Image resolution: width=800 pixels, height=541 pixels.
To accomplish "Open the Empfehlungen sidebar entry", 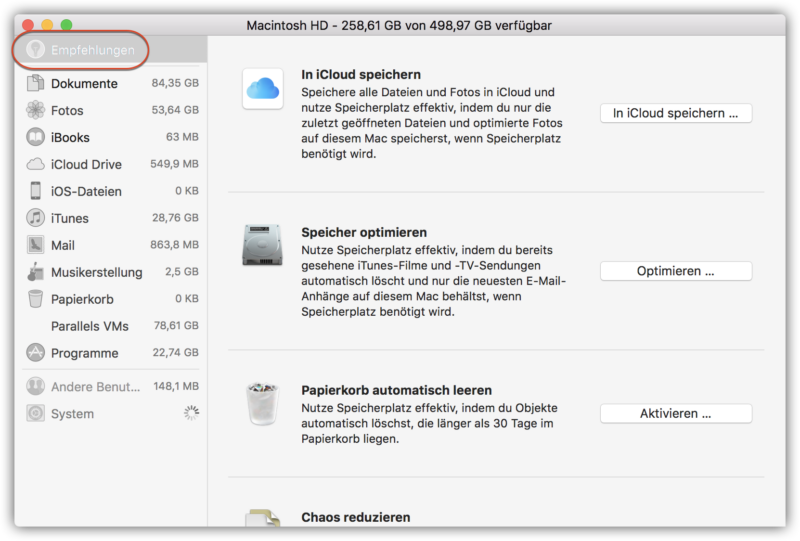I will (110, 50).
